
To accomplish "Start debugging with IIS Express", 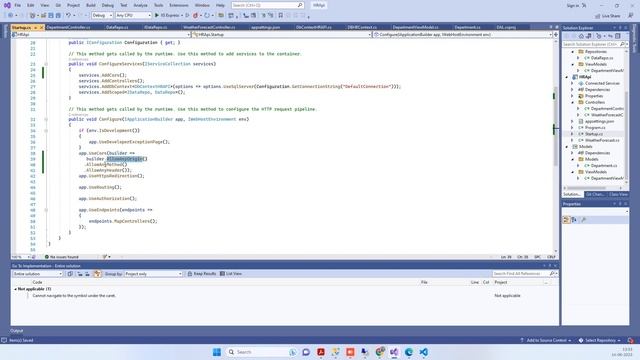I will [167, 15].
